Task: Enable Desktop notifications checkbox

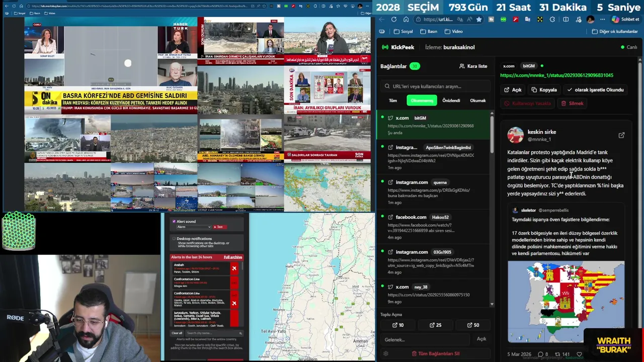Action: pos(174,239)
